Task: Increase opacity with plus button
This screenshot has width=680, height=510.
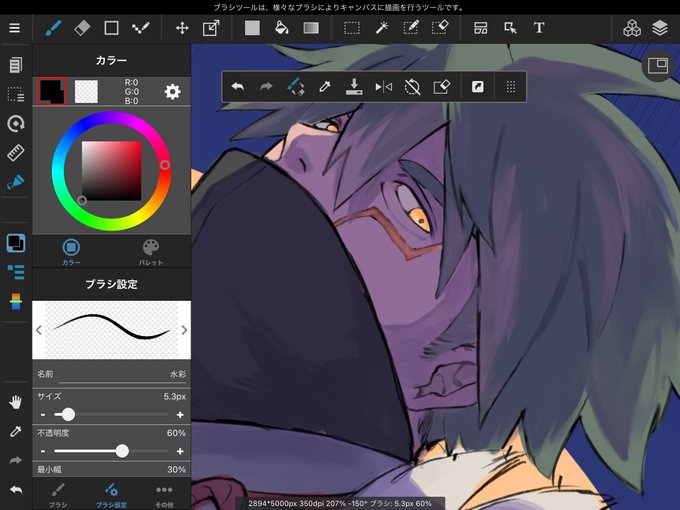Action: coord(180,451)
